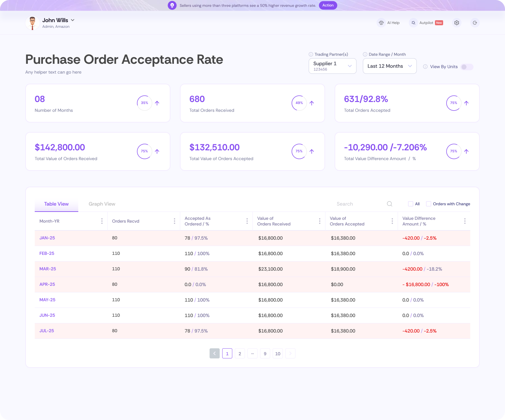The image size is (505, 420).
Task: Click the lightbulb icon in top banner
Action: (172, 5)
